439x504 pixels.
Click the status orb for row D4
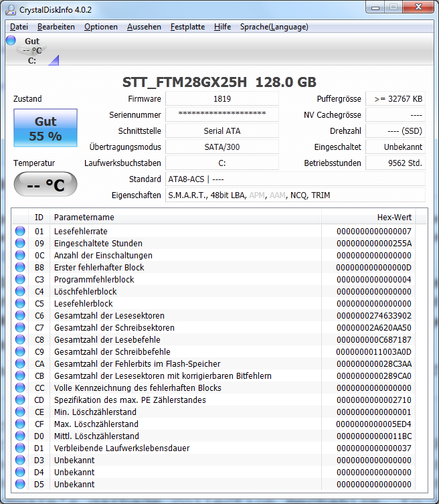(x=20, y=472)
